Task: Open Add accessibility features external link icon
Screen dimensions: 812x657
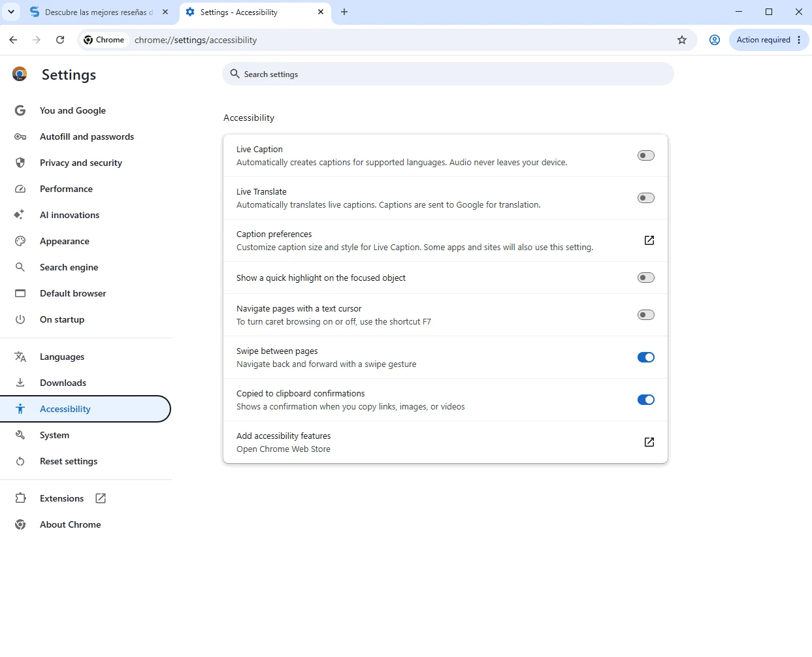Action: coord(649,442)
